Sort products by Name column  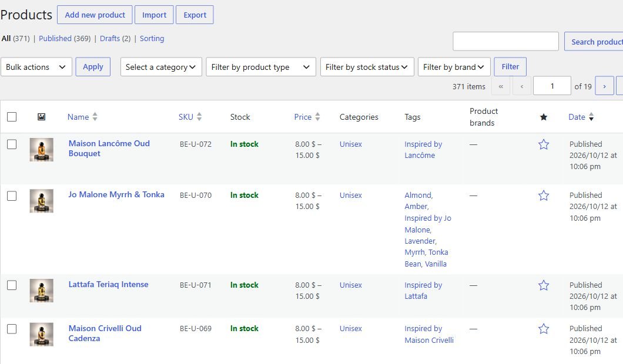[82, 117]
